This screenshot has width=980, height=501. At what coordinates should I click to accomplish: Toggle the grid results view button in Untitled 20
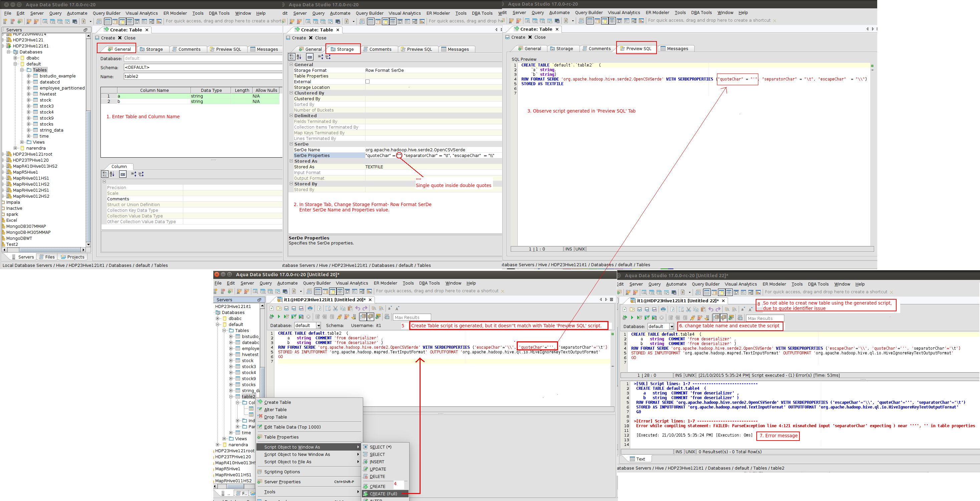363,317
